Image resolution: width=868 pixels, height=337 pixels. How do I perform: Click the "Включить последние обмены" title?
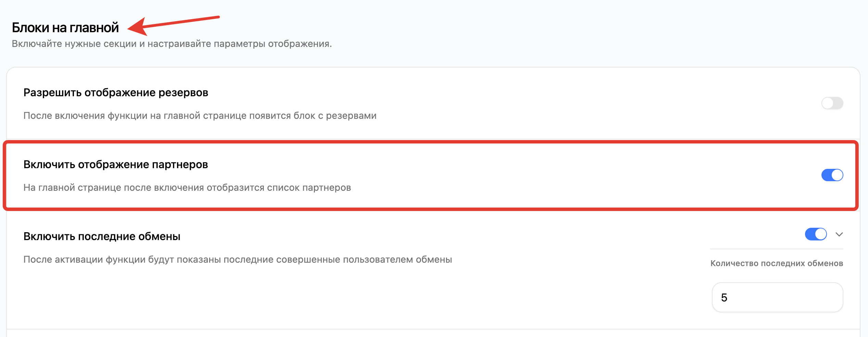pyautogui.click(x=102, y=237)
